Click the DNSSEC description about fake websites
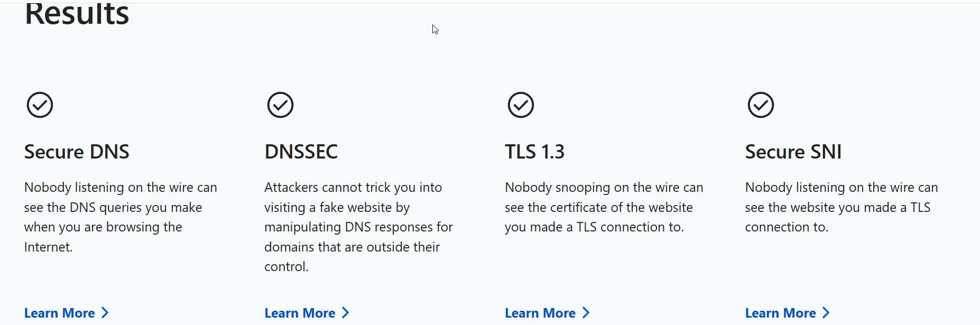Image resolution: width=980 pixels, height=325 pixels. coord(358,227)
